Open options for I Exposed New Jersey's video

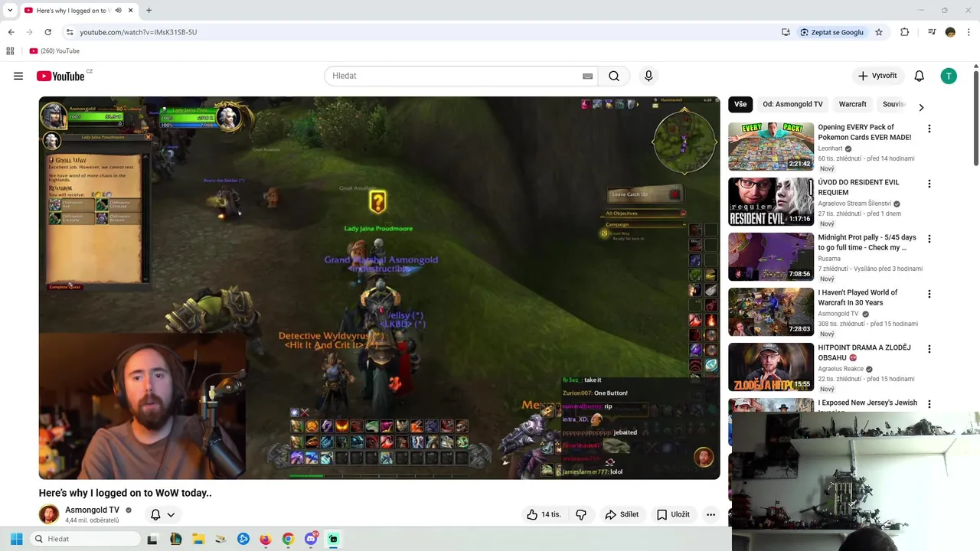(x=929, y=404)
